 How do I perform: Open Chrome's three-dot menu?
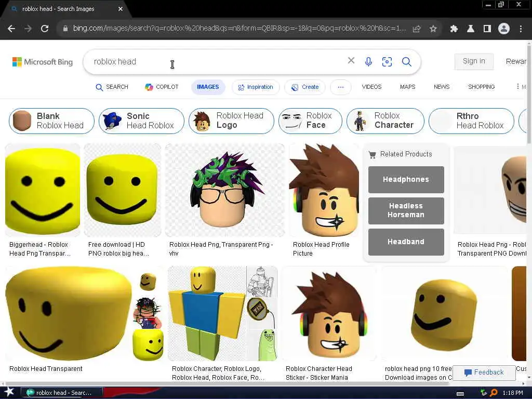click(x=521, y=29)
